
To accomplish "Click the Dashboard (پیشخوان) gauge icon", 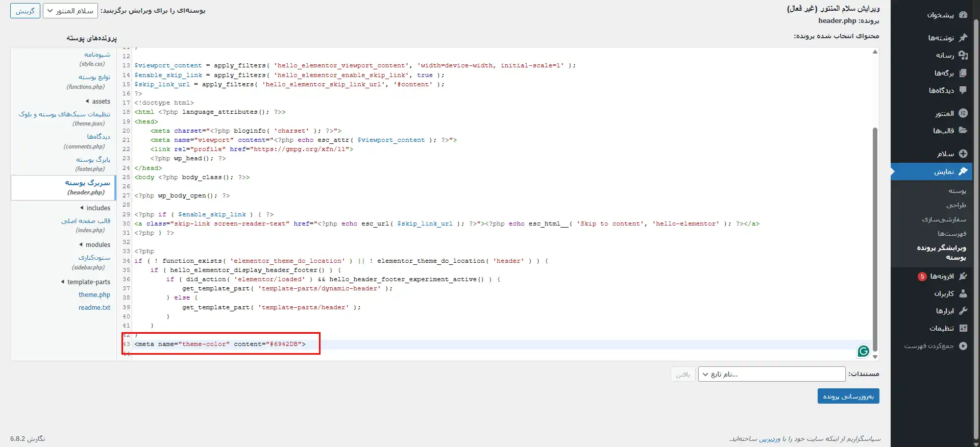I will click(x=963, y=15).
